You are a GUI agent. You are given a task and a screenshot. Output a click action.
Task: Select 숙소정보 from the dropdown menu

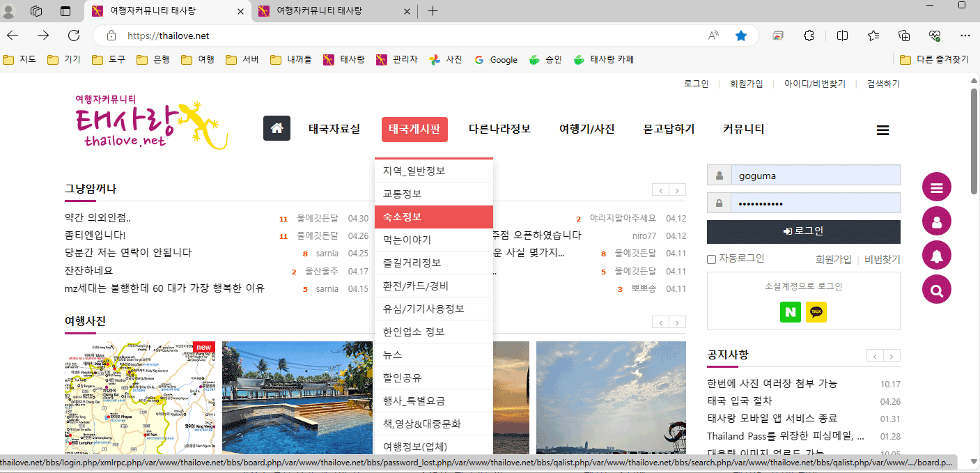(433, 217)
